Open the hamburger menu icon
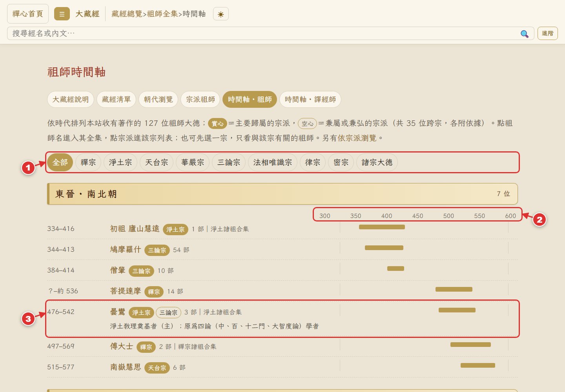This screenshot has height=392, width=565. coord(62,14)
